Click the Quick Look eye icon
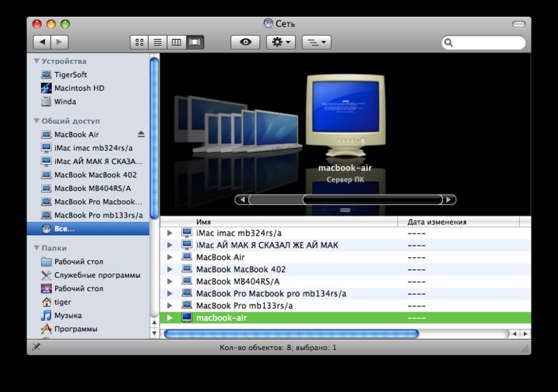Image resolution: width=558 pixels, height=392 pixels. 245,42
